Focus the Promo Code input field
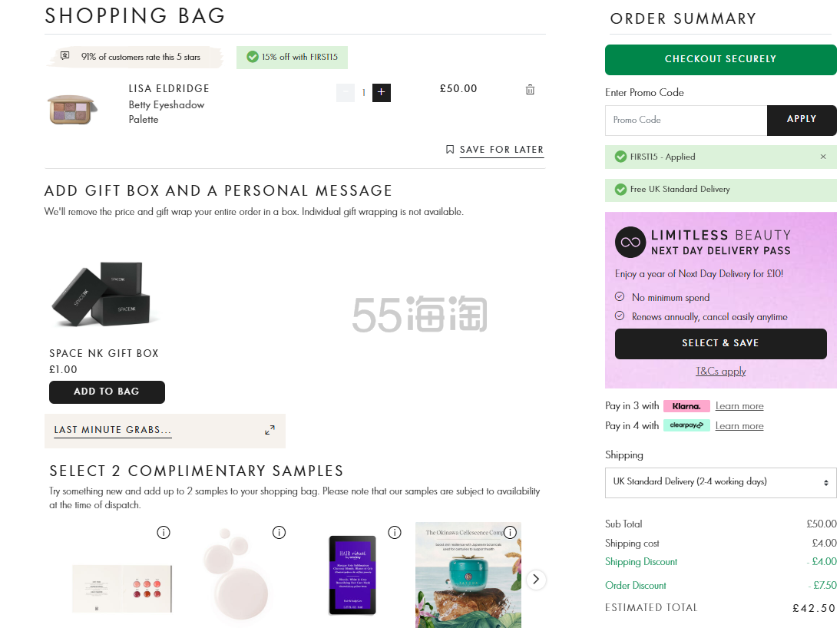 [x=686, y=120]
